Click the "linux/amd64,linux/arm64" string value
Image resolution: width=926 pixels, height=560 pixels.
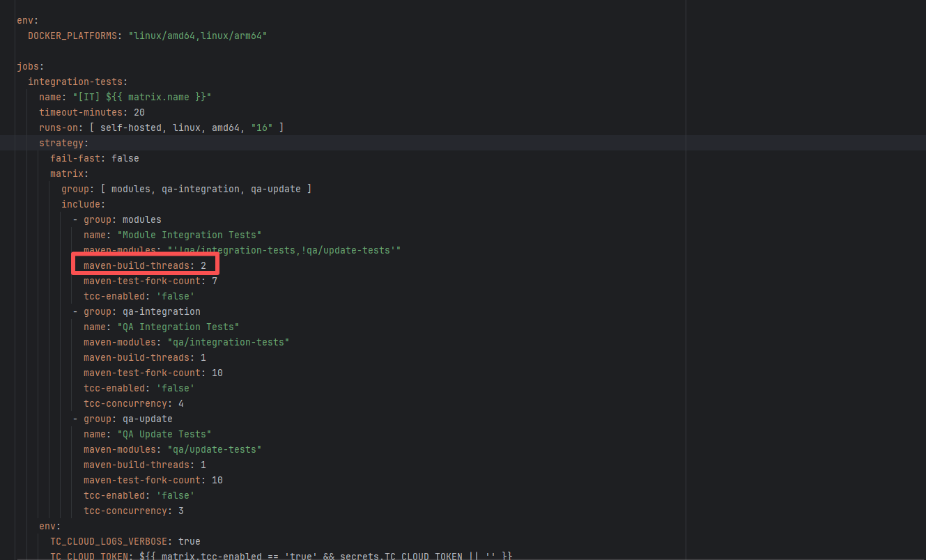click(197, 36)
